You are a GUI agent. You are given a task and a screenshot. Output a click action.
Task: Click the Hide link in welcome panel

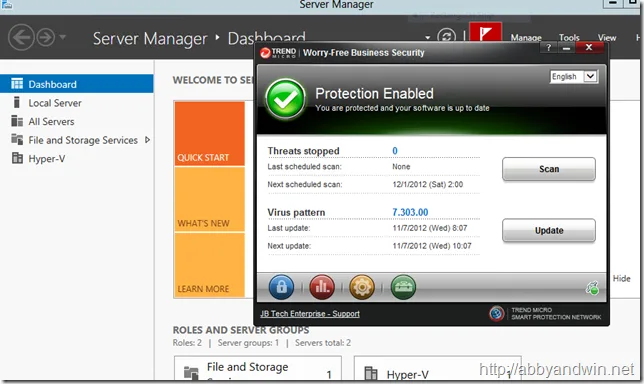click(621, 278)
